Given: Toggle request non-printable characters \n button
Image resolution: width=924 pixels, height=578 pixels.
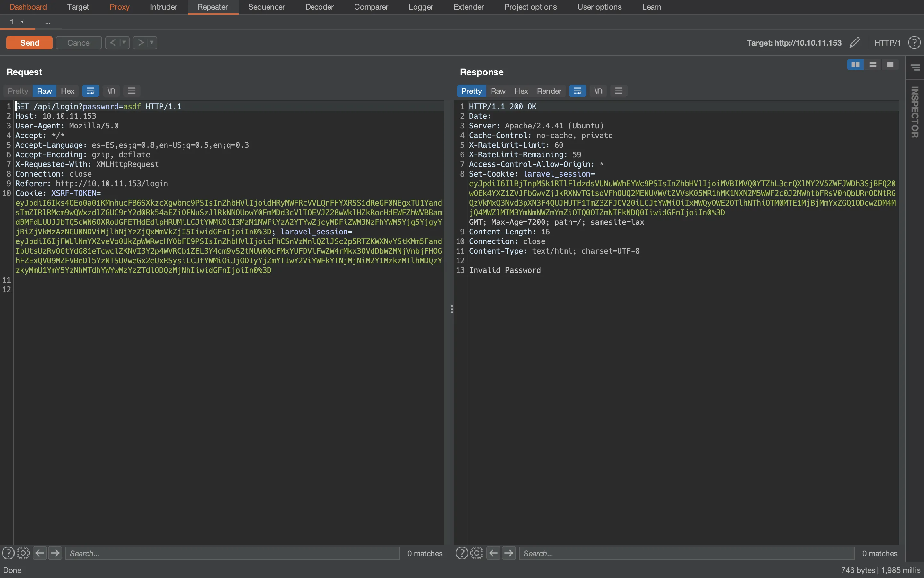Looking at the screenshot, I should coord(111,91).
